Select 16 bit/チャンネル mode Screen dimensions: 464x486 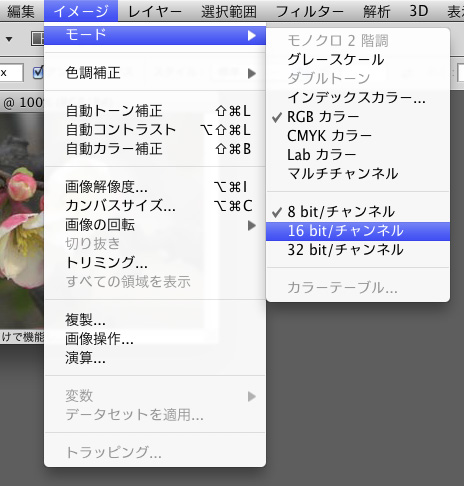click(x=358, y=231)
